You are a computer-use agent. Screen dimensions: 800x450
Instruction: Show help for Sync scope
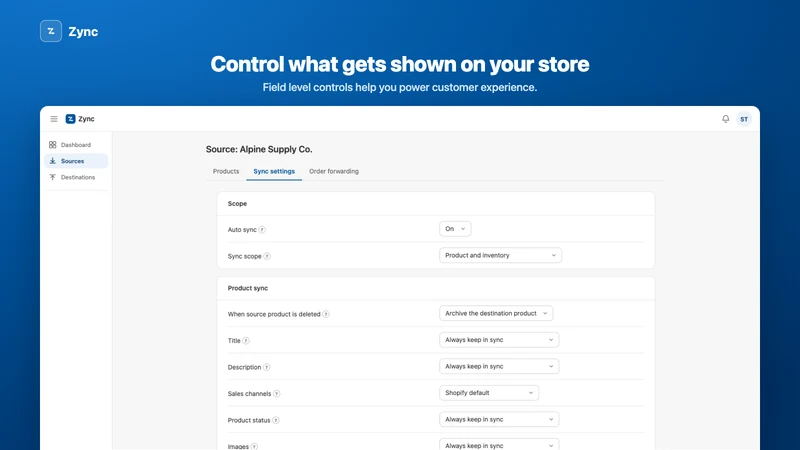pyautogui.click(x=267, y=256)
